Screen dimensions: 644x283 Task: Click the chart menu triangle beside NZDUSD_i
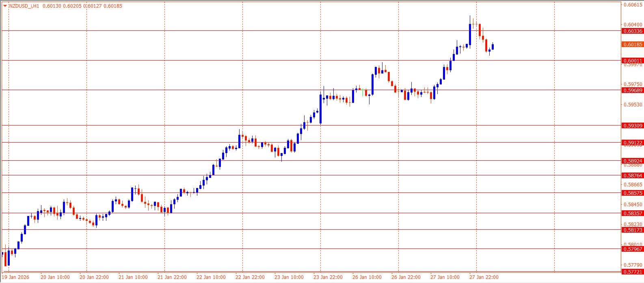[x=5, y=6]
